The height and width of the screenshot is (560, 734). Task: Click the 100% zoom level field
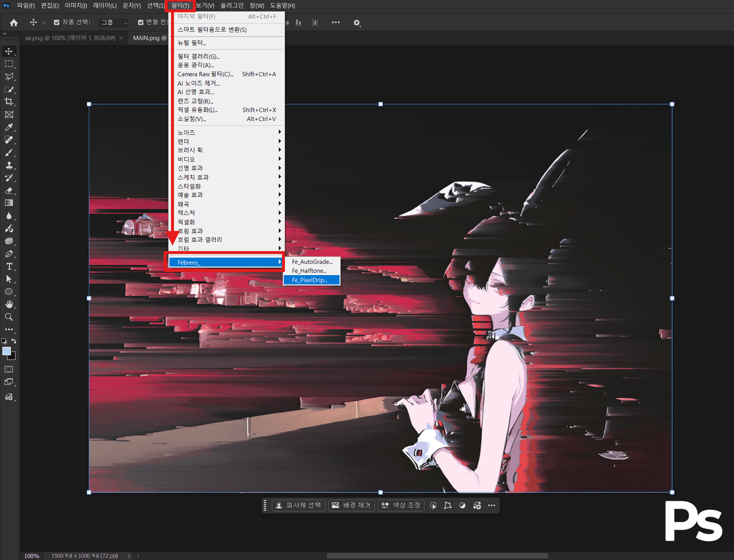click(x=32, y=556)
